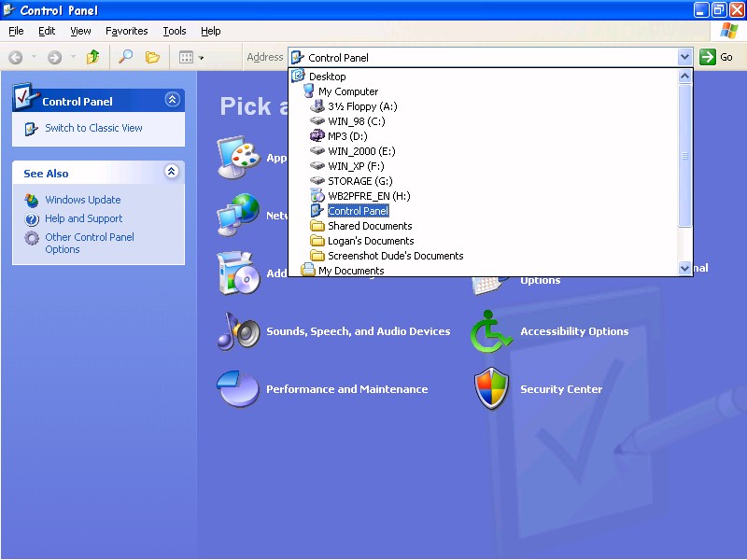The image size is (747, 560).
Task: Close the Address bar dropdown arrow
Action: pyautogui.click(x=685, y=57)
